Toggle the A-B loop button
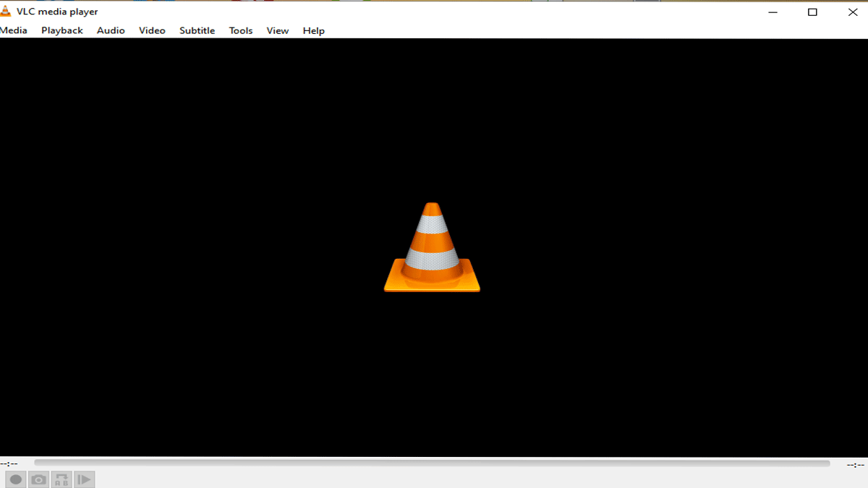Viewport: 868px width, 488px height. coord(61,479)
